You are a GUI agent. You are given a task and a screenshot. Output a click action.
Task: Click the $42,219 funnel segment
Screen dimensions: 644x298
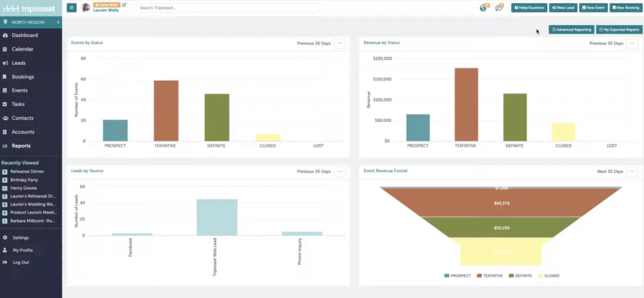501,203
